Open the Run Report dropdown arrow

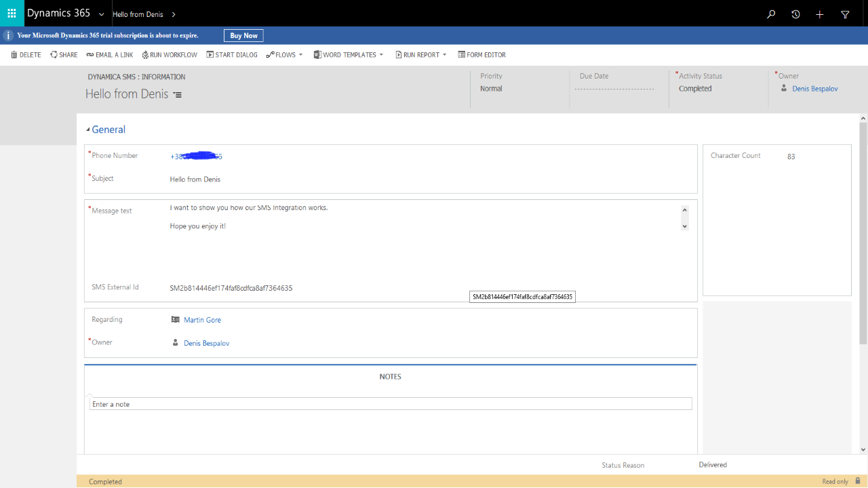pyautogui.click(x=445, y=55)
